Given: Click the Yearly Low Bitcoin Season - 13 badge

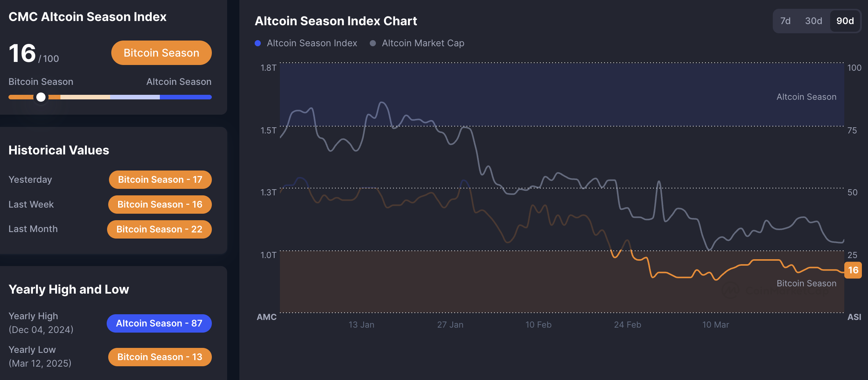Looking at the screenshot, I should [x=160, y=357].
